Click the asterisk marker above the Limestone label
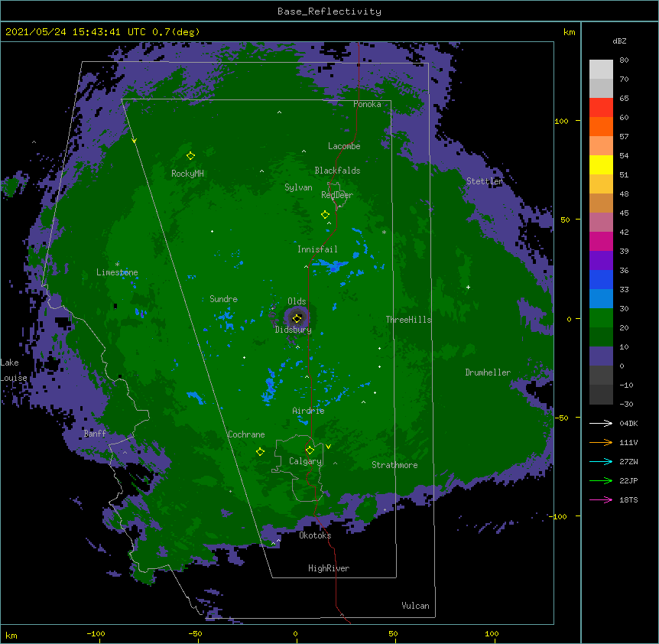 tap(117, 265)
